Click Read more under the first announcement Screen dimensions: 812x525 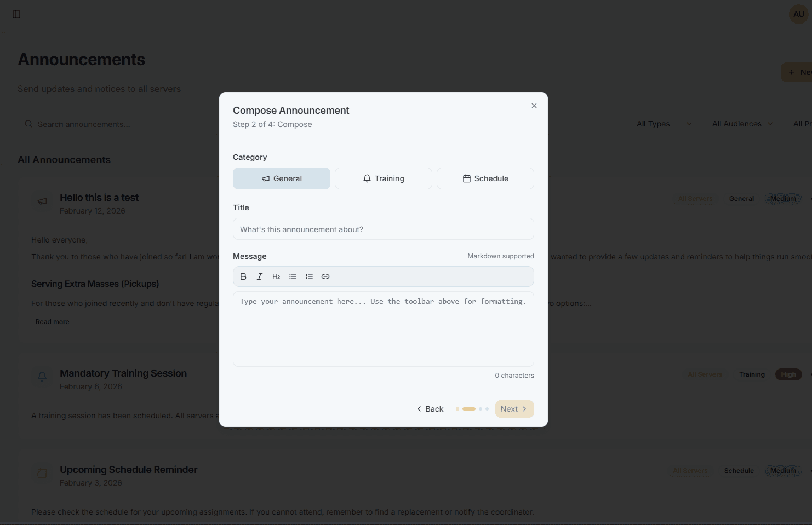click(52, 321)
